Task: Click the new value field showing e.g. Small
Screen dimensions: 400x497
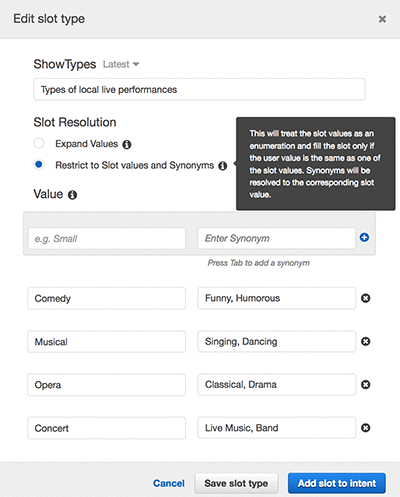Action: tap(107, 239)
